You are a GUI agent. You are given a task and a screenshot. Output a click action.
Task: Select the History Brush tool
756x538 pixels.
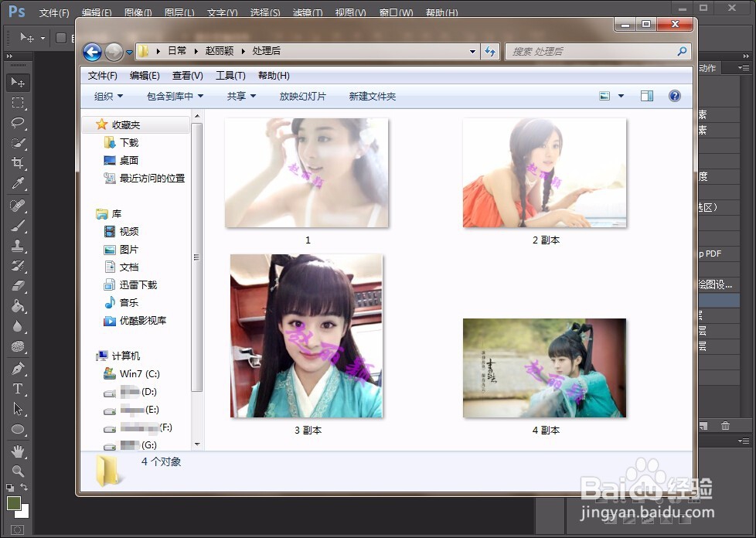18,266
